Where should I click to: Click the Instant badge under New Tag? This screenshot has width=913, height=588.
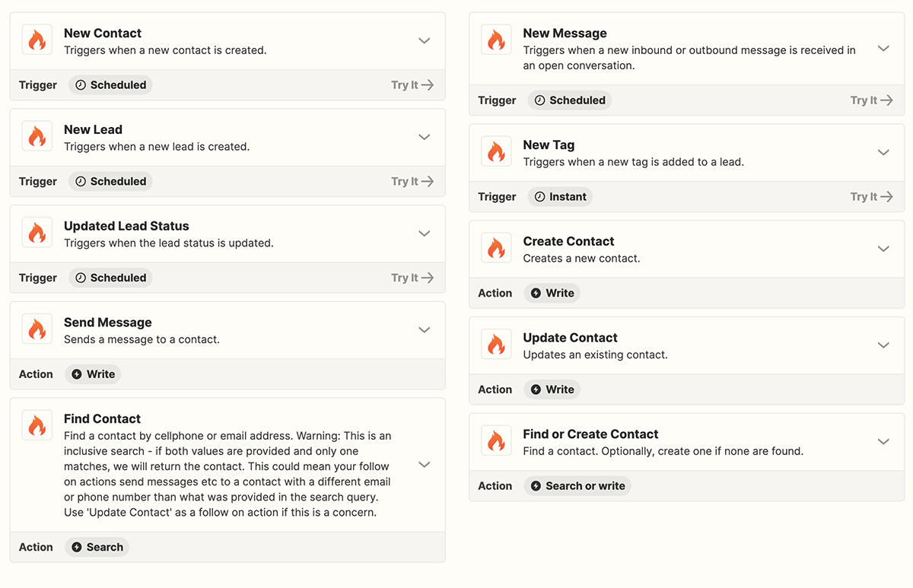(x=560, y=196)
